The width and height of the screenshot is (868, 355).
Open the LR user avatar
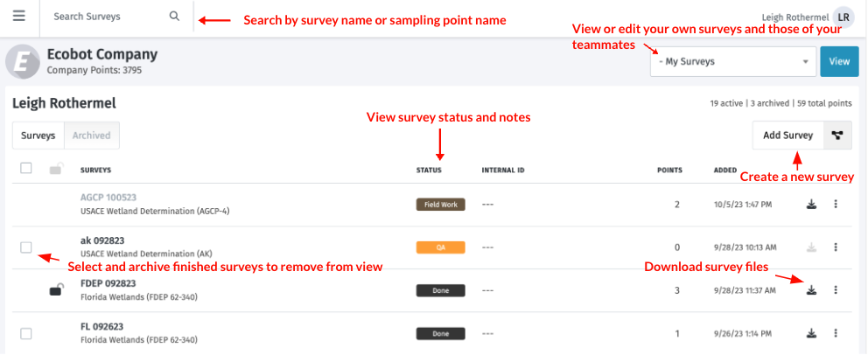click(x=843, y=17)
